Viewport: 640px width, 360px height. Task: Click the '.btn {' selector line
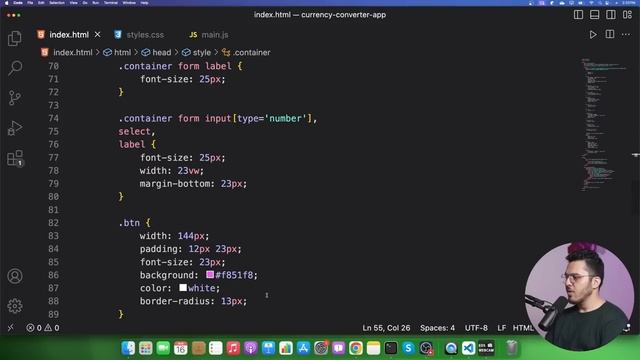[x=134, y=223]
